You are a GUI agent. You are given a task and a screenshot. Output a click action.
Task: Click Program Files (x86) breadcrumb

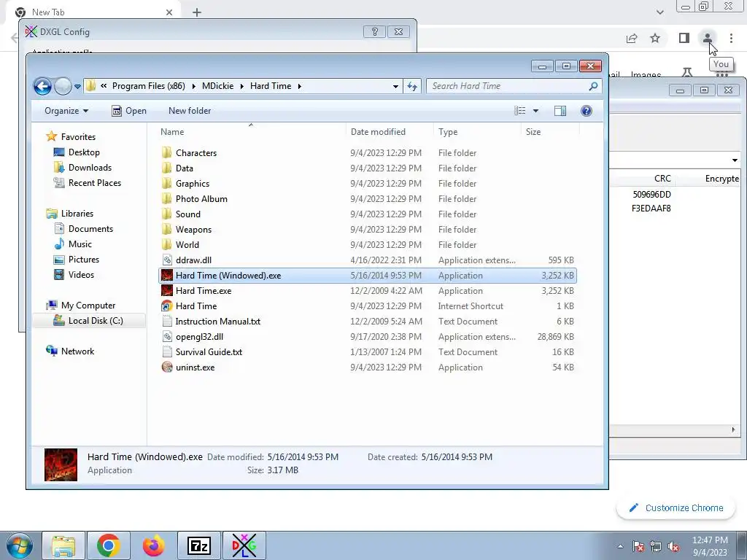[x=149, y=86]
